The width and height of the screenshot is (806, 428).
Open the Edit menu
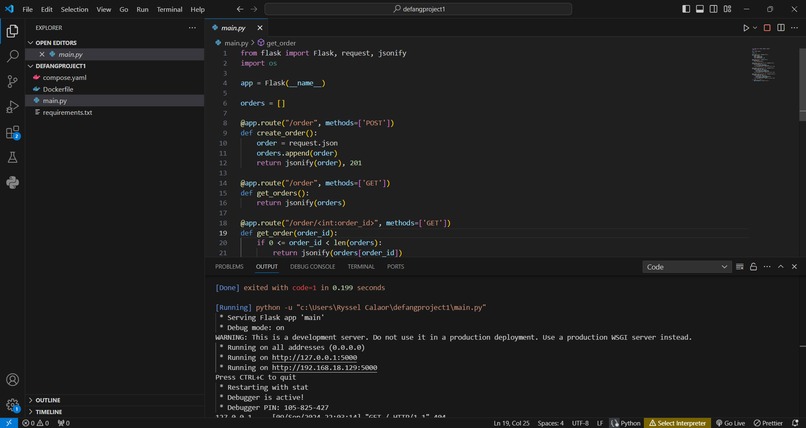[x=47, y=9]
